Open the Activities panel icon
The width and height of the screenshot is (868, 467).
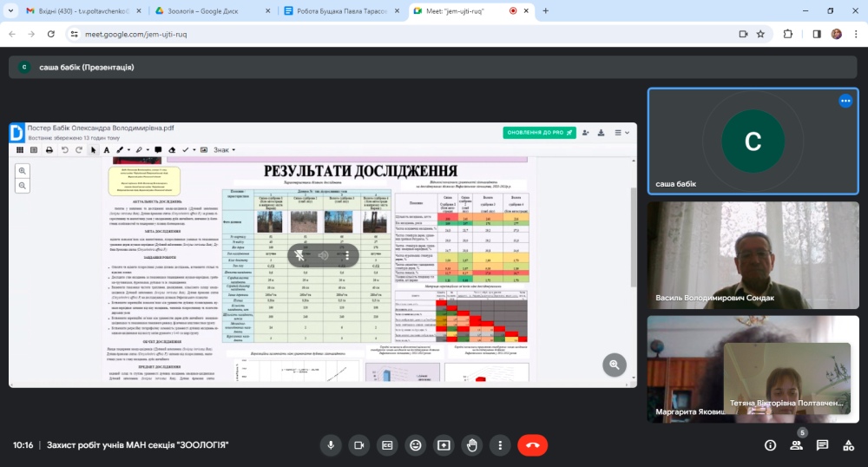[x=848, y=445]
